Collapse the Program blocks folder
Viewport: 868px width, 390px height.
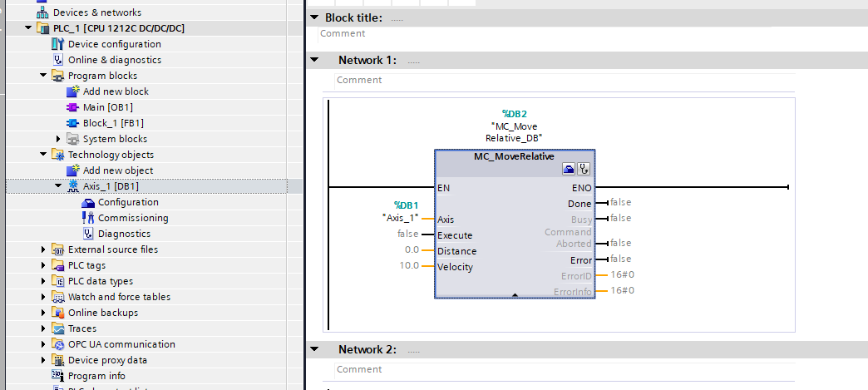44,76
